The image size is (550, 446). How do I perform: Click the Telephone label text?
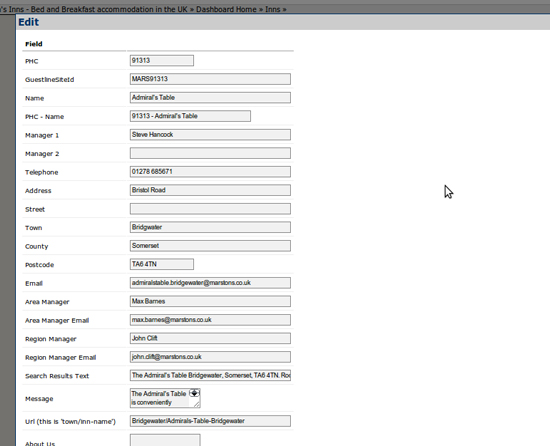(41, 172)
